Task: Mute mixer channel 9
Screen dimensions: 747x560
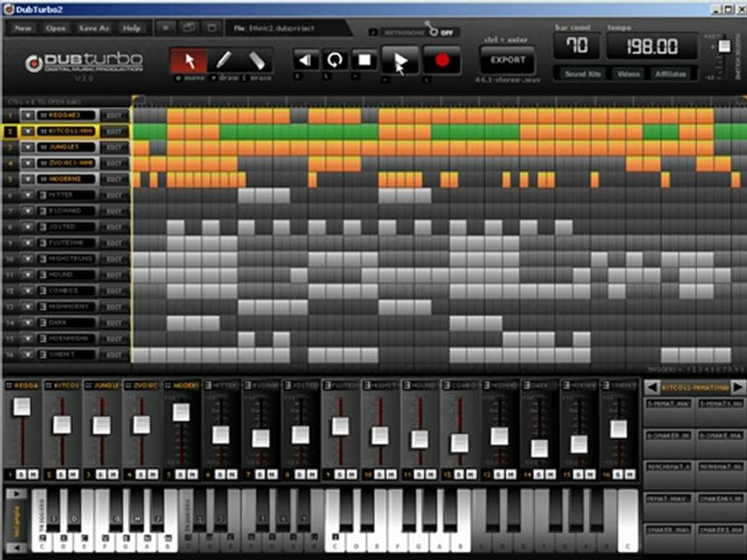Action: [x=352, y=474]
